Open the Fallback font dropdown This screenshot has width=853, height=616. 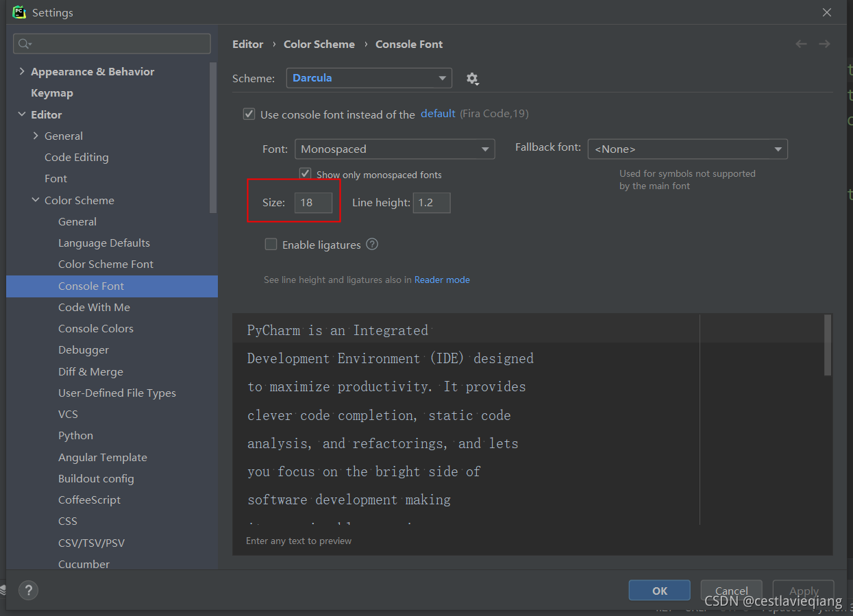click(x=687, y=149)
